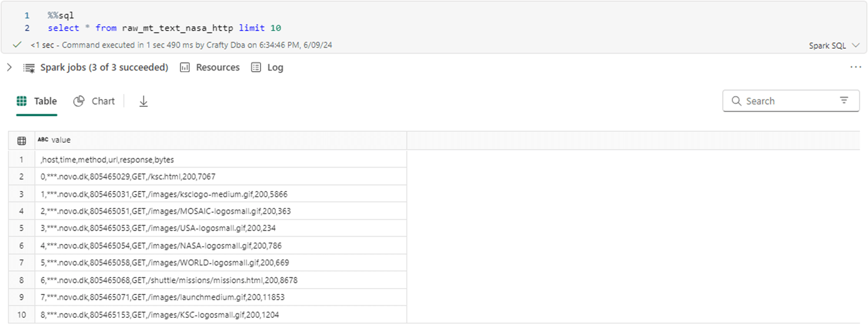Open the Resources panel
This screenshot has width=868, height=325.
click(x=210, y=68)
